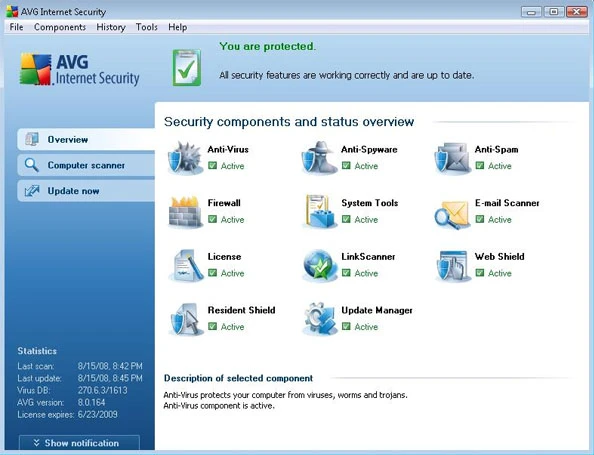Click the green clipboard protected status icon
This screenshot has width=594, height=455.
(x=187, y=68)
